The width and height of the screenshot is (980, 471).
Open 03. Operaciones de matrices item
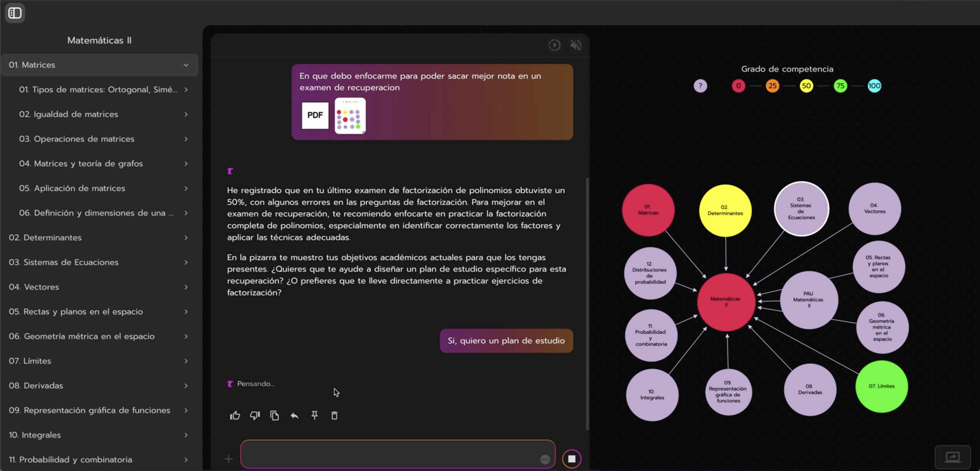pos(77,139)
